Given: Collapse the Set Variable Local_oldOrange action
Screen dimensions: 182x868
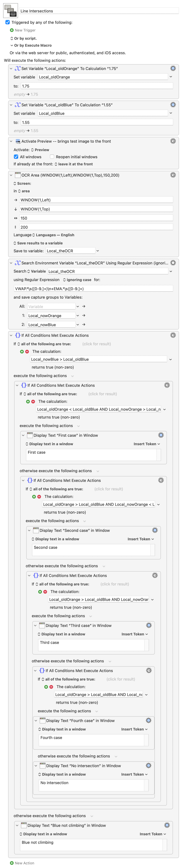Looking at the screenshot, I should [x=11, y=68].
